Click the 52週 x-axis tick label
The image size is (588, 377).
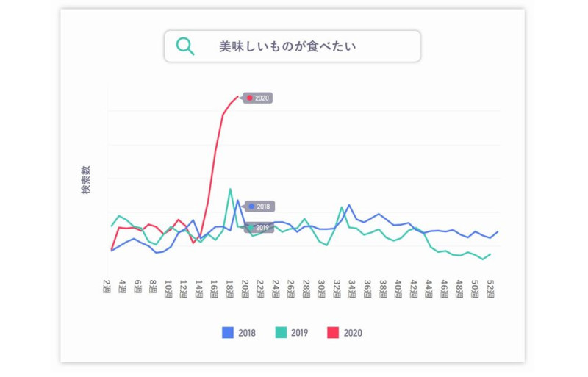pyautogui.click(x=490, y=287)
